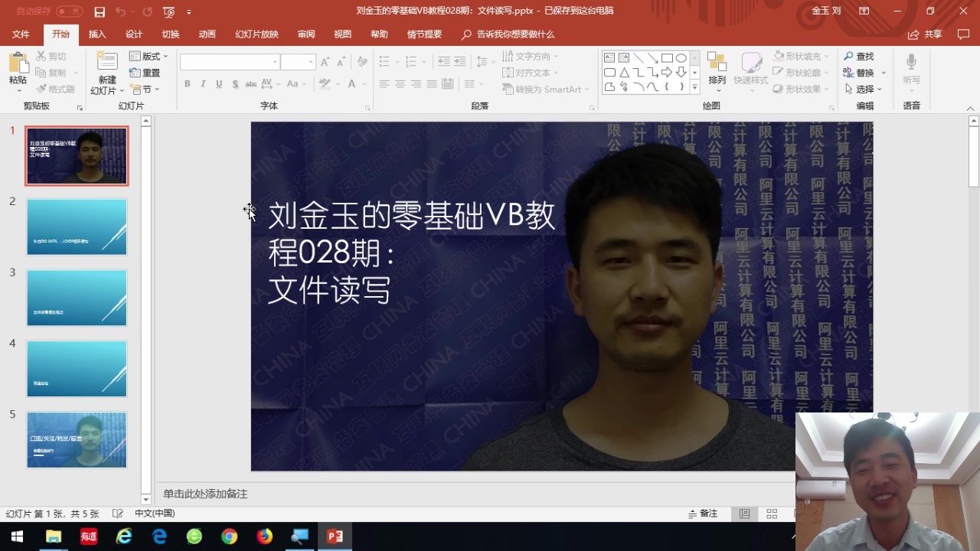980x551 pixels.
Task: Select the oval shape in shapes gallery
Action: point(681,58)
